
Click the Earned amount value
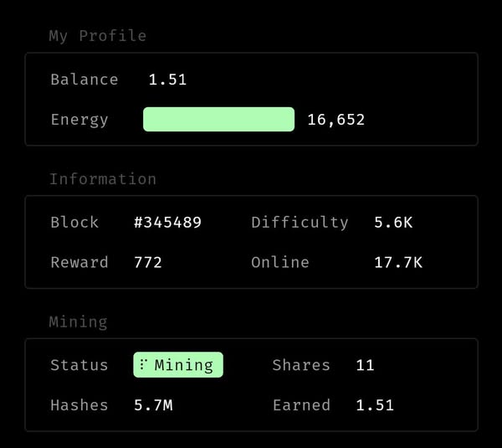click(x=374, y=405)
